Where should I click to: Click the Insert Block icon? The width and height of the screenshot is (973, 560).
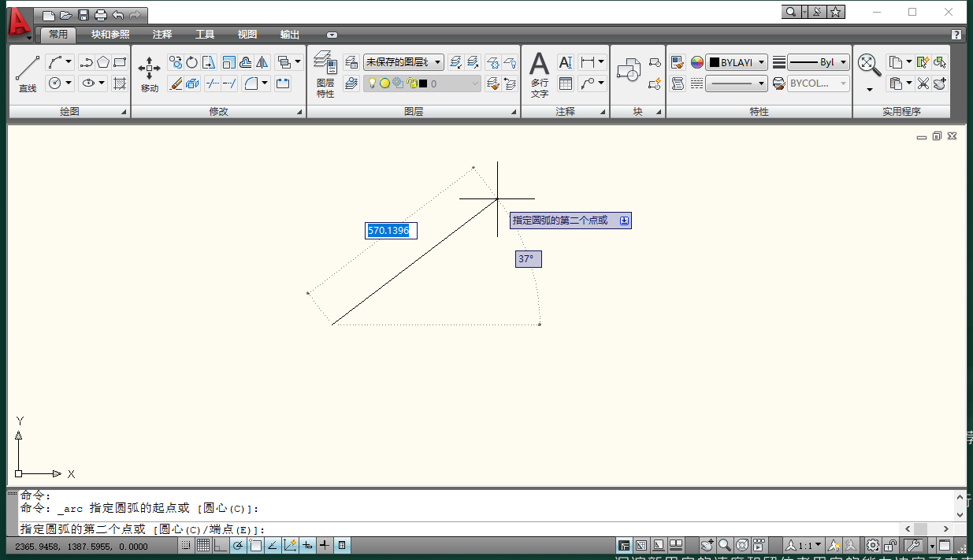point(629,71)
